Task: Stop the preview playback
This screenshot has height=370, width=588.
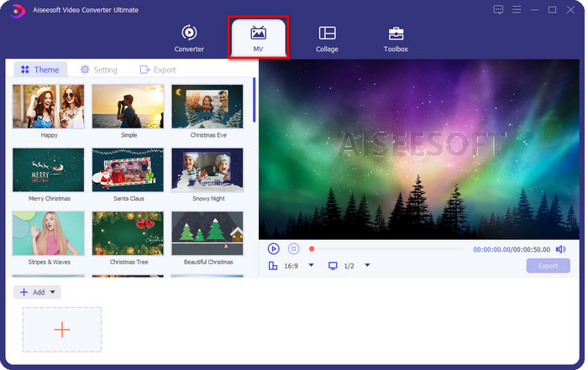Action: pos(294,248)
